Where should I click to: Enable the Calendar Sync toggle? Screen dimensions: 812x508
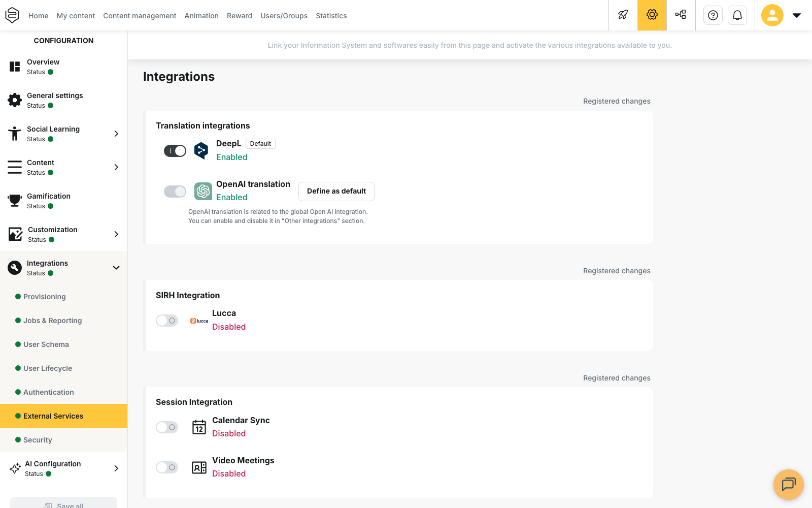pos(167,427)
